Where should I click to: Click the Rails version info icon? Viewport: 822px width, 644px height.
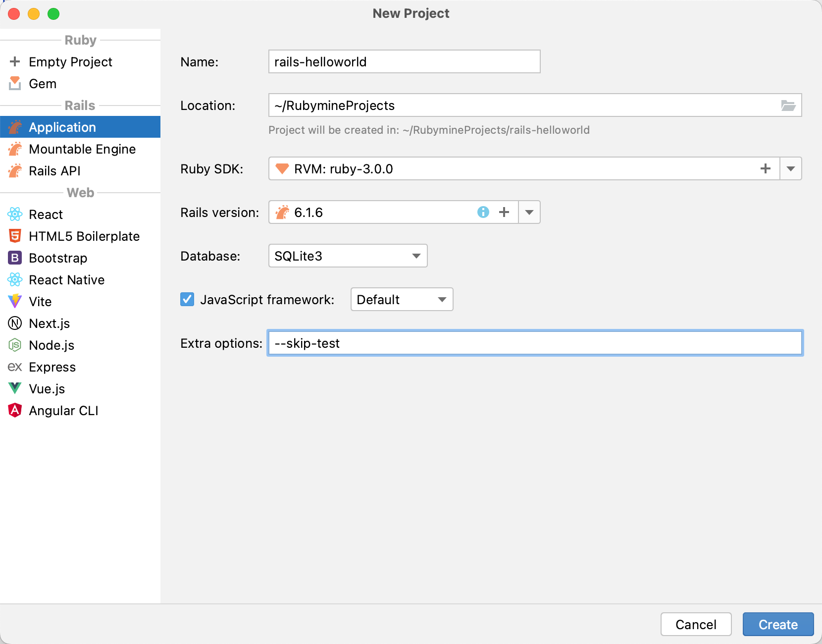click(x=483, y=212)
